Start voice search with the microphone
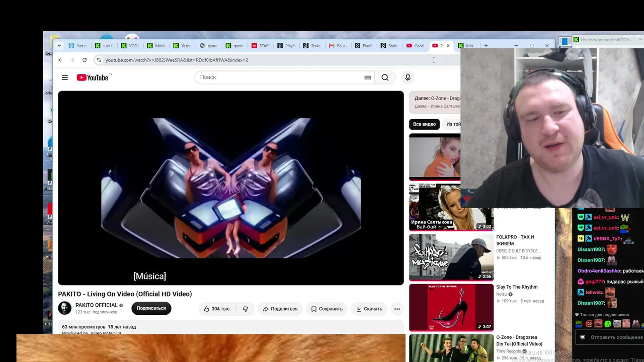Image resolution: width=644 pixels, height=362 pixels. (x=408, y=77)
